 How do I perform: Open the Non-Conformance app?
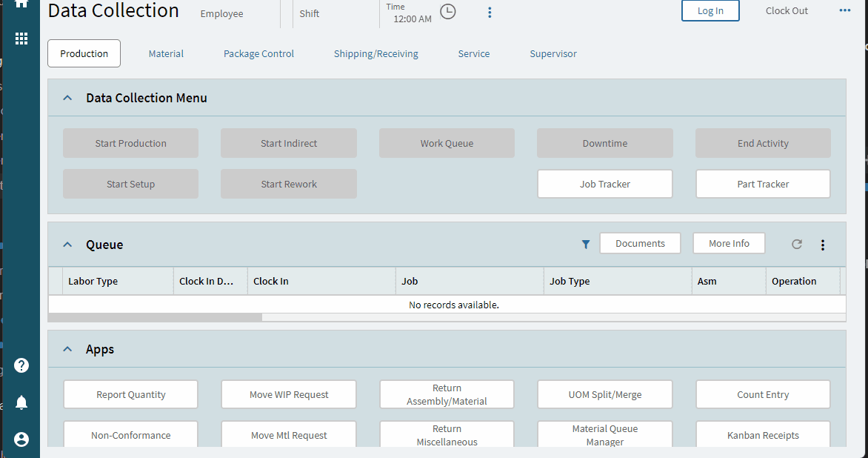tap(130, 434)
